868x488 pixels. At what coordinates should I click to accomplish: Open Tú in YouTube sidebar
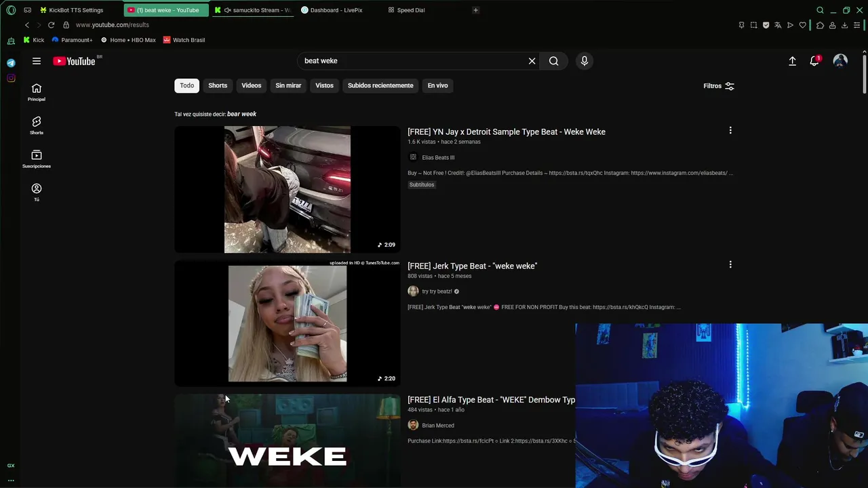(37, 192)
